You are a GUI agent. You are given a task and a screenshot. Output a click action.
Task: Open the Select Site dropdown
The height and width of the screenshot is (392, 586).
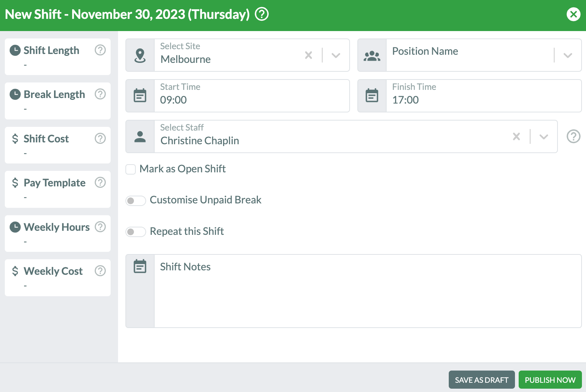coord(335,55)
